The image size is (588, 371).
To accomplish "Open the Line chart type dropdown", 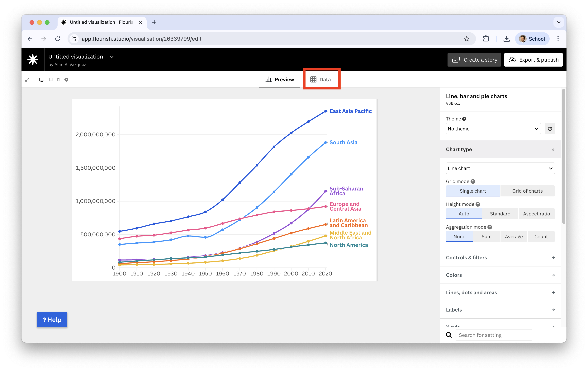I will (500, 168).
